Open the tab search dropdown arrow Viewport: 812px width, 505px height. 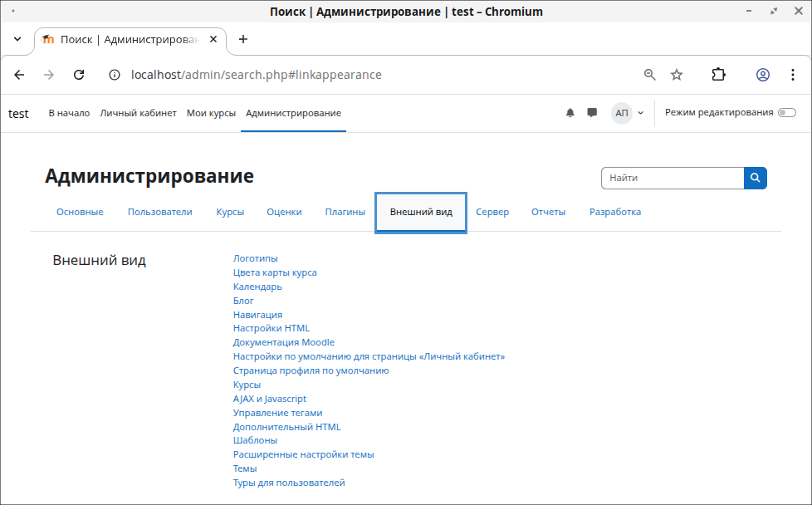click(17, 39)
